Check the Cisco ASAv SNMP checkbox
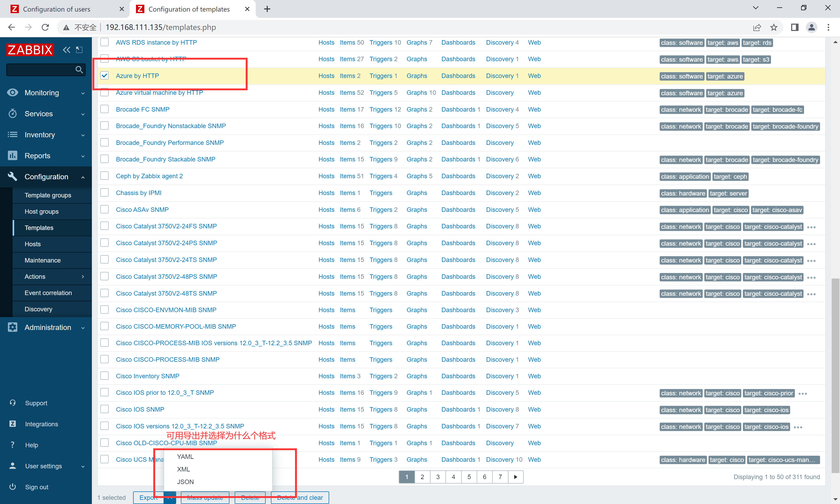Image resolution: width=840 pixels, height=504 pixels. [104, 209]
